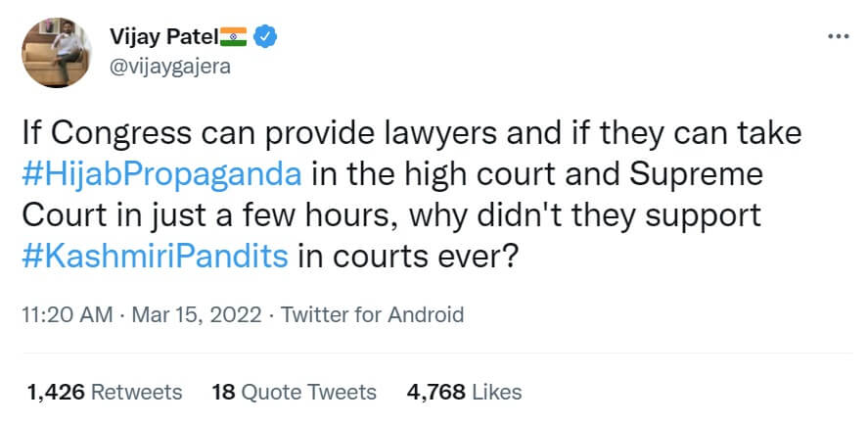This screenshot has height=424, width=868.
Task: Click the 18 quote count number
Action: pyautogui.click(x=222, y=393)
